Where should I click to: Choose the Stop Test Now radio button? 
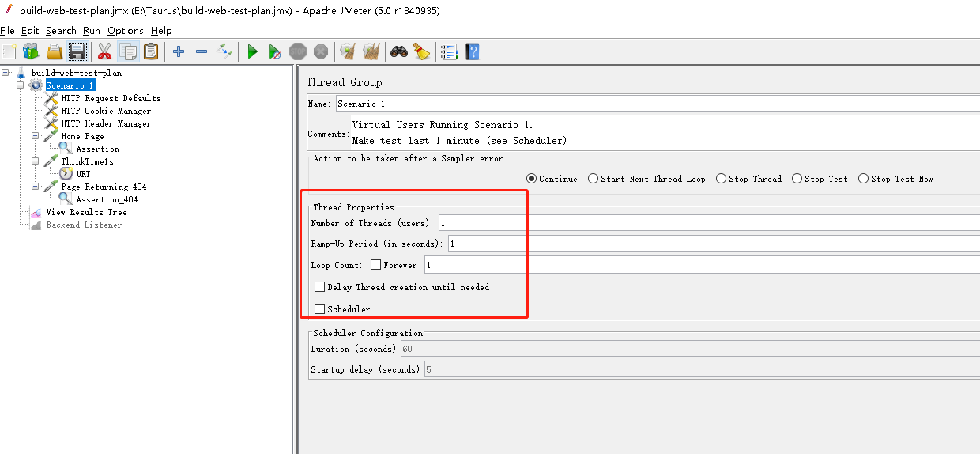pyautogui.click(x=863, y=179)
